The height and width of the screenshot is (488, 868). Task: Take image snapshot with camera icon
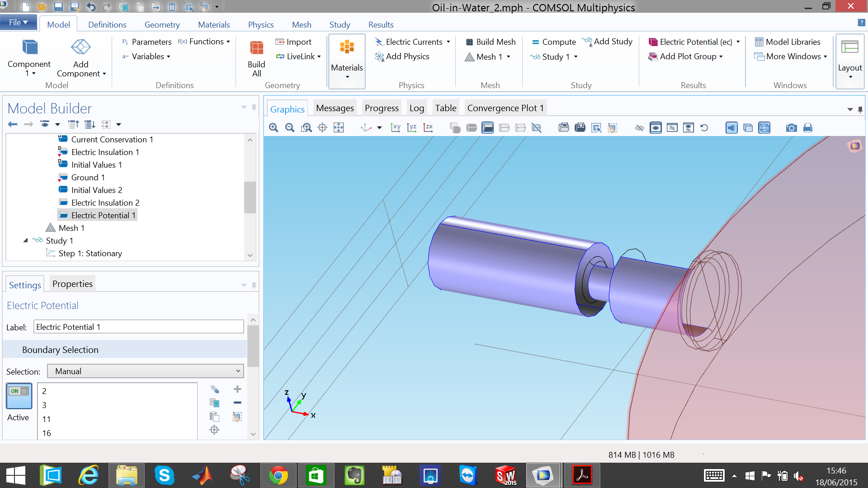point(791,128)
